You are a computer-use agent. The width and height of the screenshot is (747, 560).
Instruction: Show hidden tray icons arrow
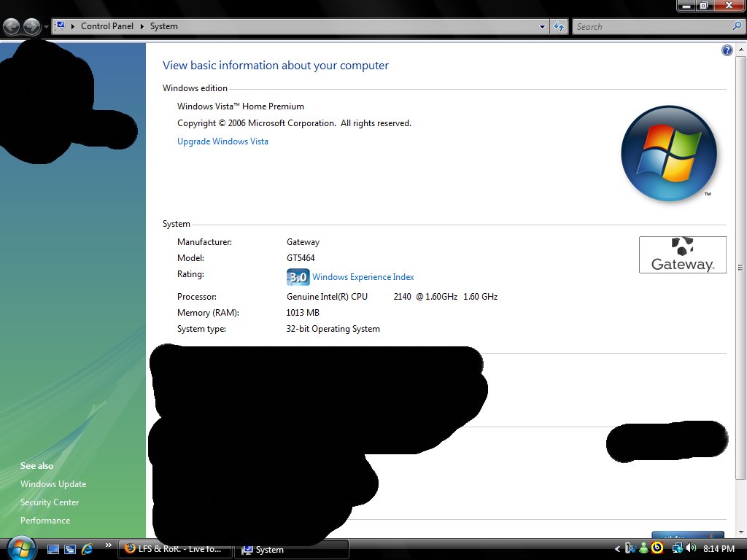coord(617,549)
